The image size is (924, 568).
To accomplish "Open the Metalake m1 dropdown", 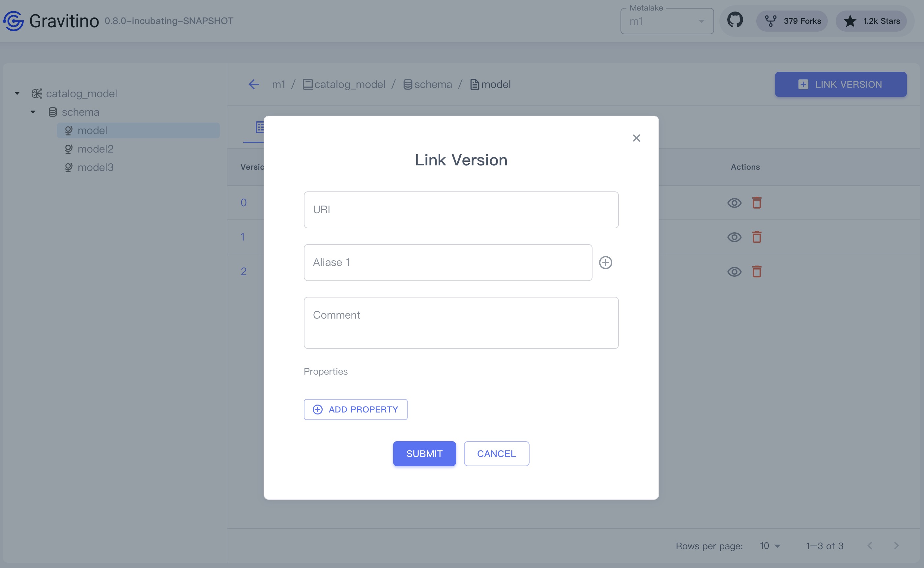I will tap(667, 21).
